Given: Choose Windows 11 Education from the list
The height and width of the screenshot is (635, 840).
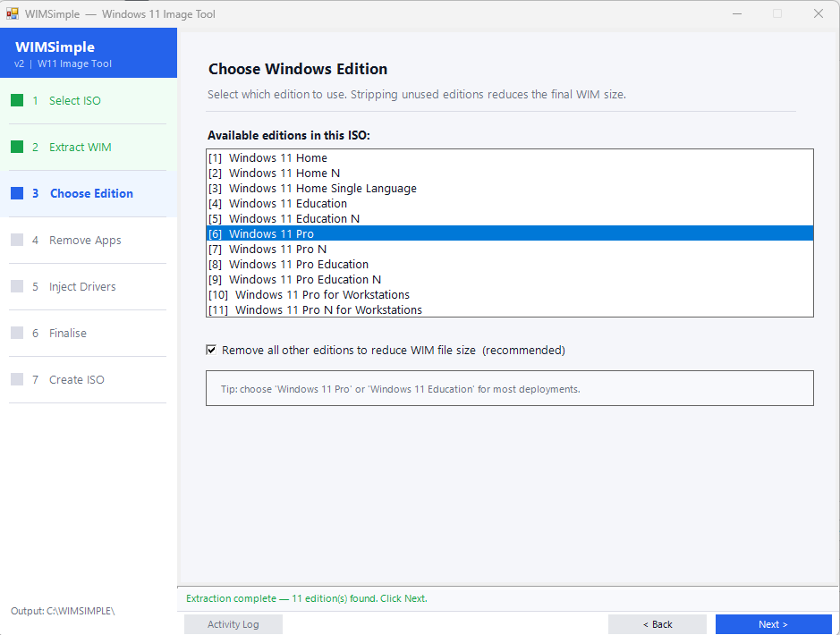Looking at the screenshot, I should [x=287, y=204].
